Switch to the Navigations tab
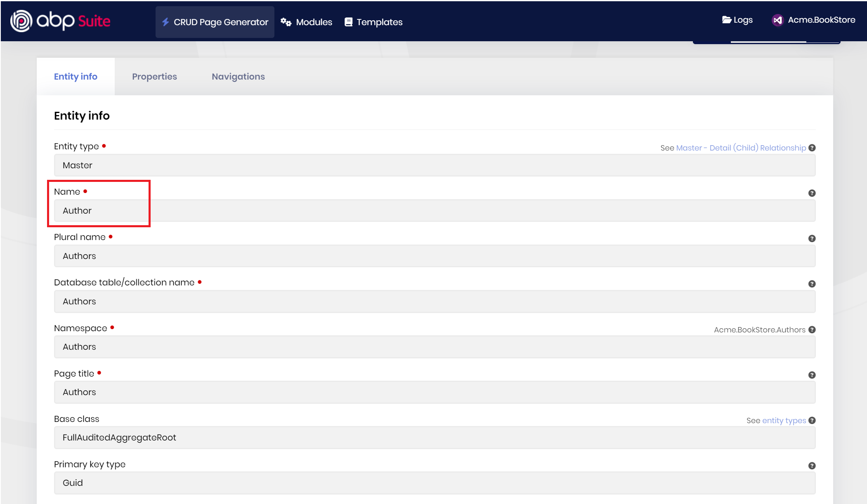The image size is (867, 504). click(x=238, y=77)
